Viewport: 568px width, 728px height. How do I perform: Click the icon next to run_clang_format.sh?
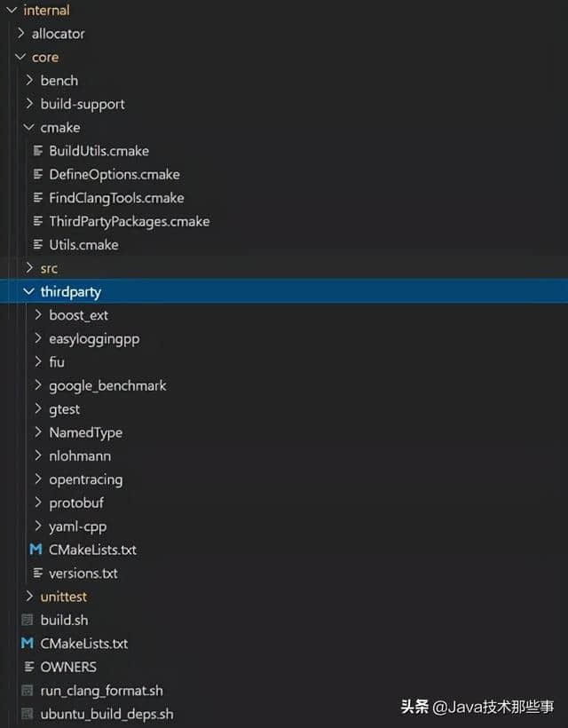point(28,690)
